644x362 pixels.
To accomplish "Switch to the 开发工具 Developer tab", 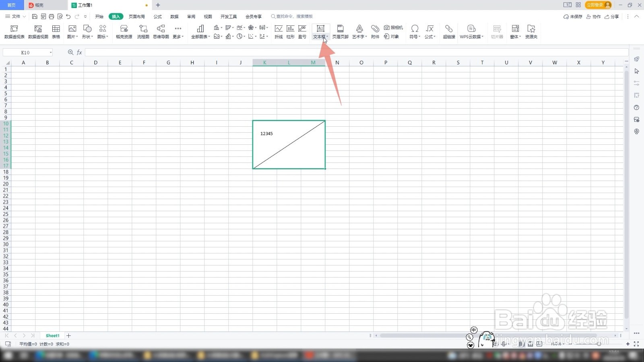I will [x=229, y=16].
